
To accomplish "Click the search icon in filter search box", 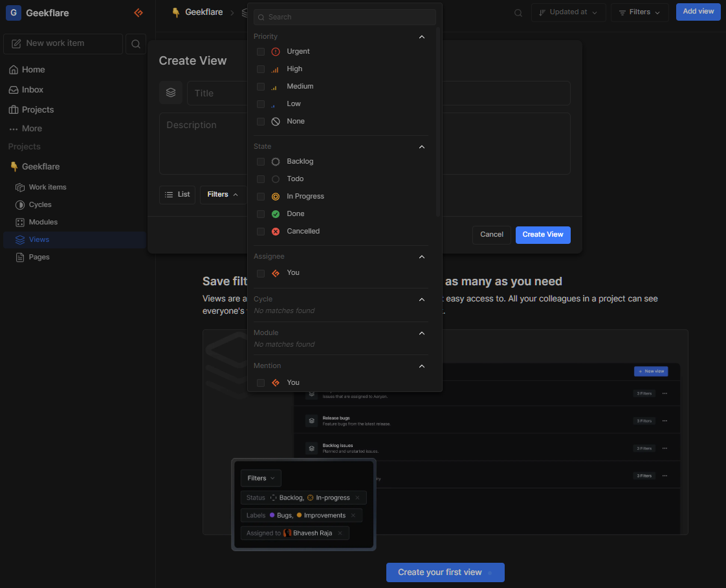I will [x=261, y=17].
